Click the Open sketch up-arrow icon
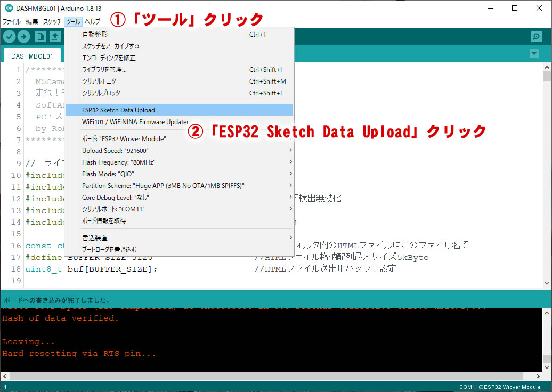Viewport: 552px width, 392px height. (x=55, y=36)
